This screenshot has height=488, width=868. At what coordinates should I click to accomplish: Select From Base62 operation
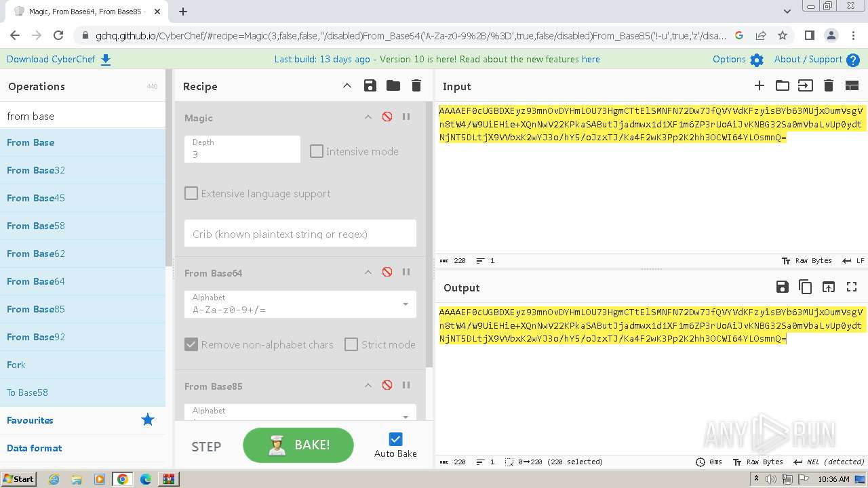83,253
